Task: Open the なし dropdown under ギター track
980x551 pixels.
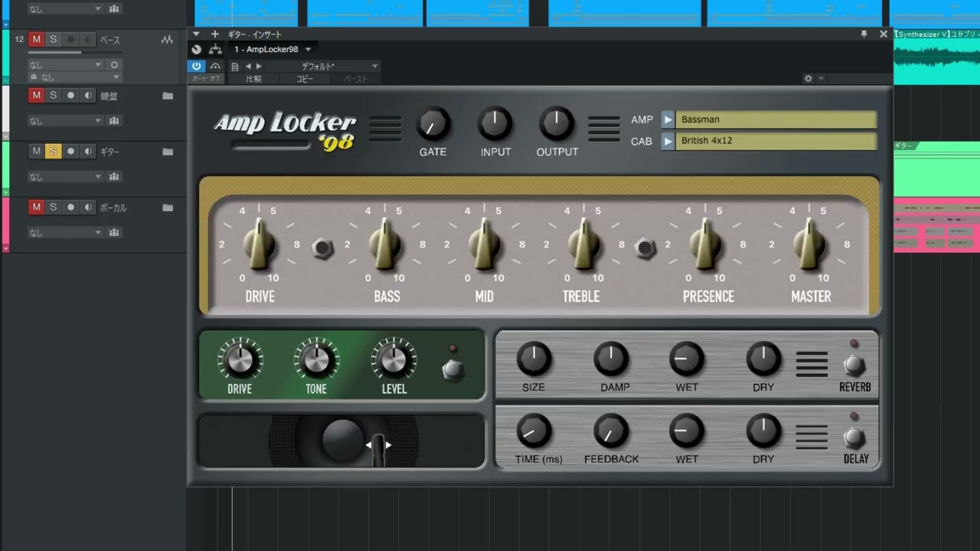Action: tap(65, 177)
